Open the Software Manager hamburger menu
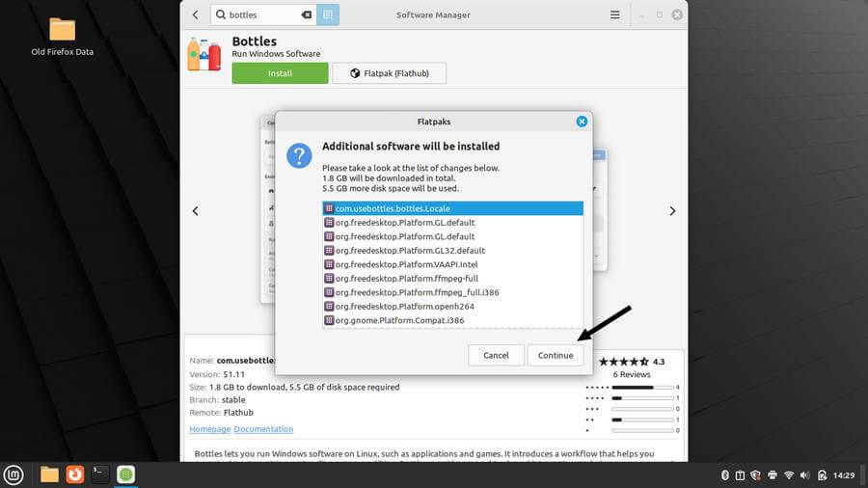The image size is (868, 488). click(615, 14)
